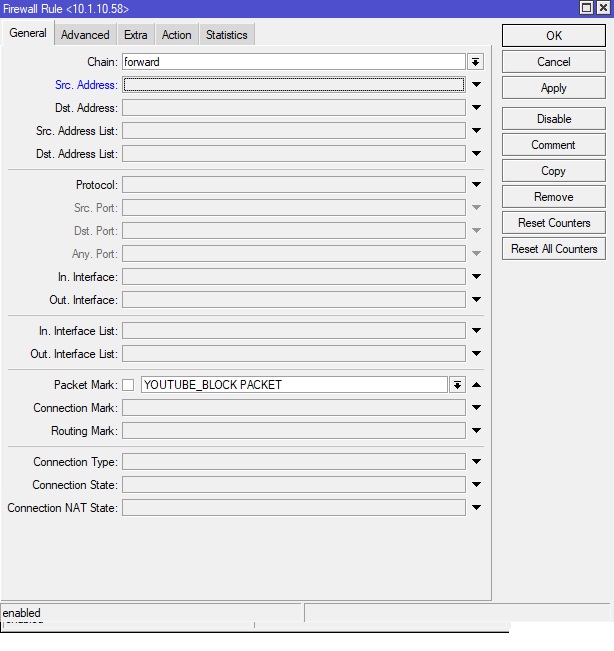Expand the Dst. Address List option
The width and height of the screenshot is (614, 651).
pos(477,154)
